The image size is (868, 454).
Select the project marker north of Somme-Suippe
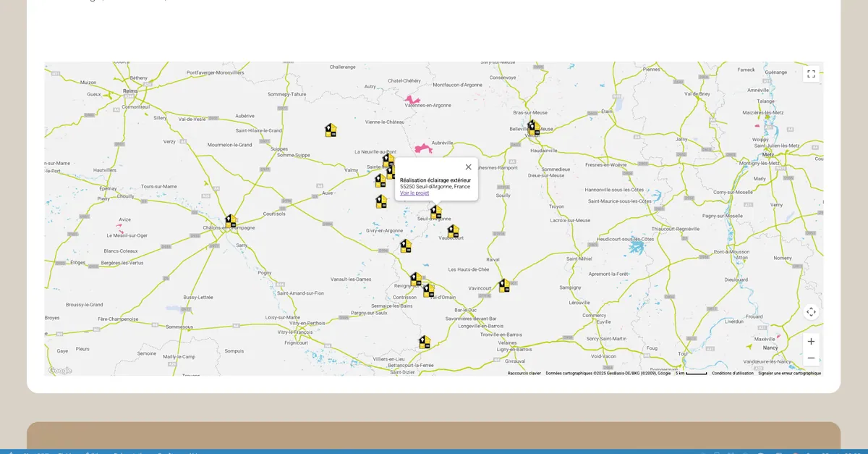click(331, 130)
